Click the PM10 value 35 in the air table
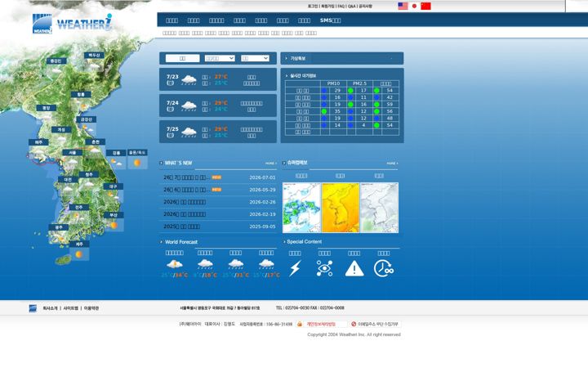 click(x=337, y=111)
